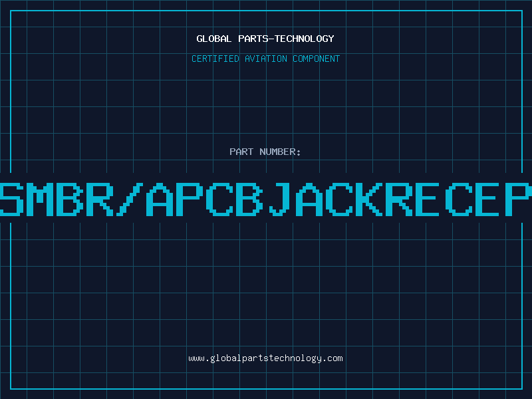Click the CERTIFIED AVIATION COMPONENT subtitle

[265, 59]
